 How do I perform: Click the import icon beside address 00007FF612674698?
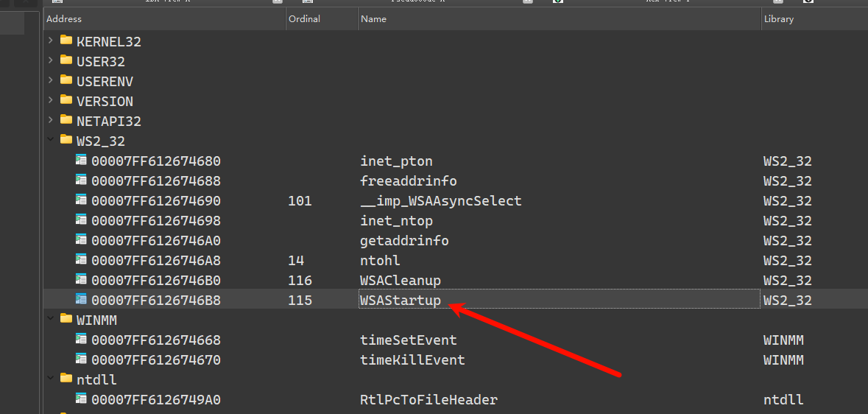82,220
